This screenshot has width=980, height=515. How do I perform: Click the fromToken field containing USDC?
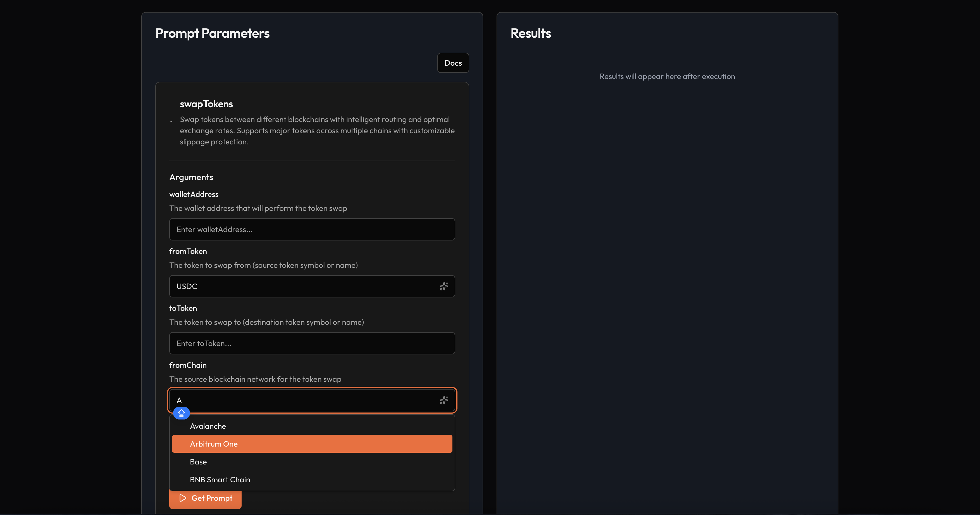pos(312,287)
